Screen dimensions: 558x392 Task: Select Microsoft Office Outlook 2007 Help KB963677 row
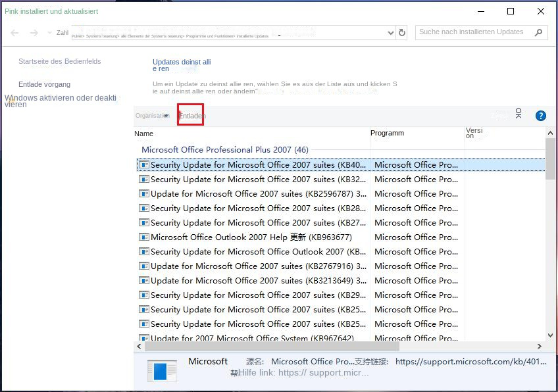341,237
